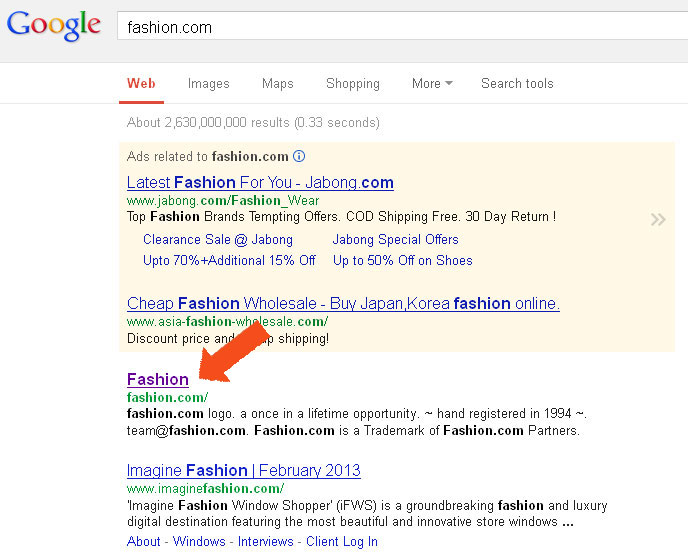Click Jabong Special Offers link
This screenshot has width=688, height=559.
(395, 240)
